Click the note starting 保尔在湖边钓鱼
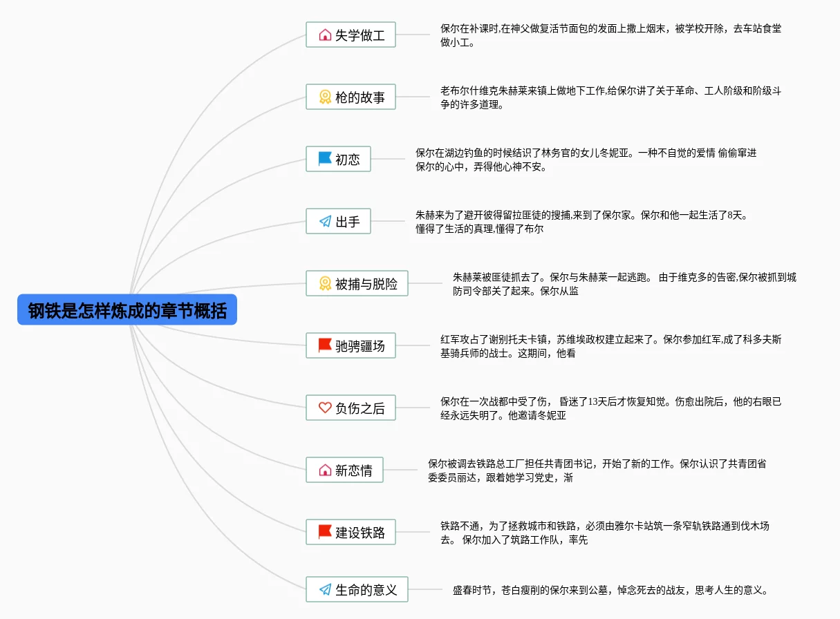Viewport: 840px width, 619px height. click(x=586, y=160)
